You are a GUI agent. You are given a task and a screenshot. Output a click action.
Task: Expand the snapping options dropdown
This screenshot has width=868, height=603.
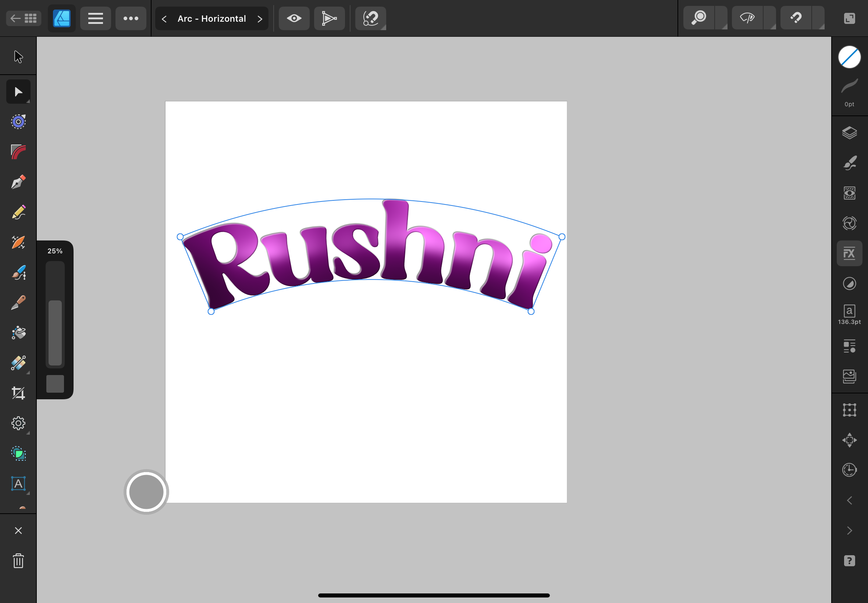tap(818, 18)
